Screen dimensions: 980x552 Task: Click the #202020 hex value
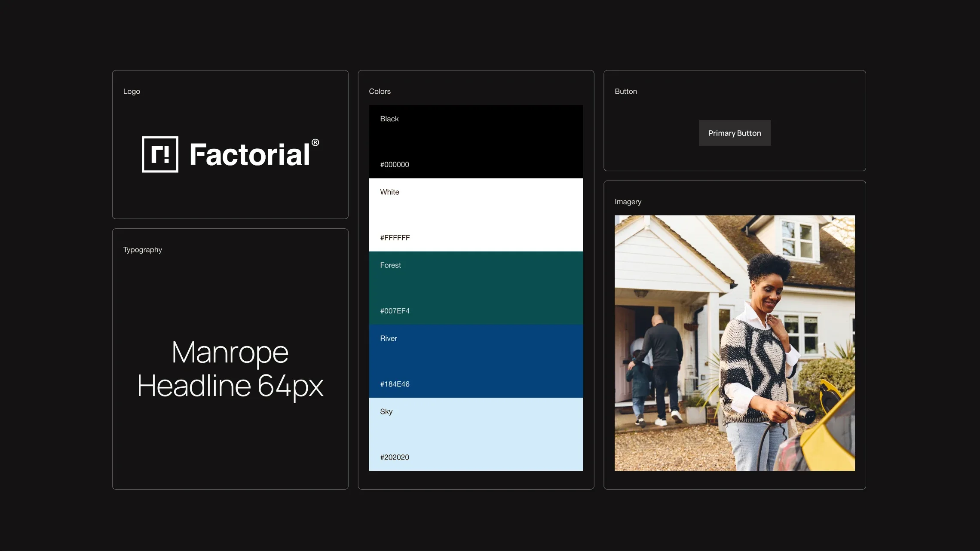click(x=395, y=457)
